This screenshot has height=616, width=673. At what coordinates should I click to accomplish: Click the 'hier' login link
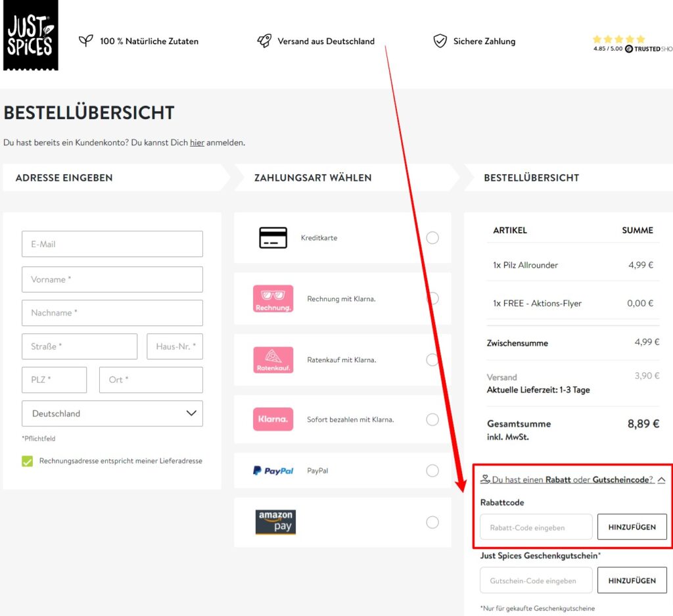point(197,143)
